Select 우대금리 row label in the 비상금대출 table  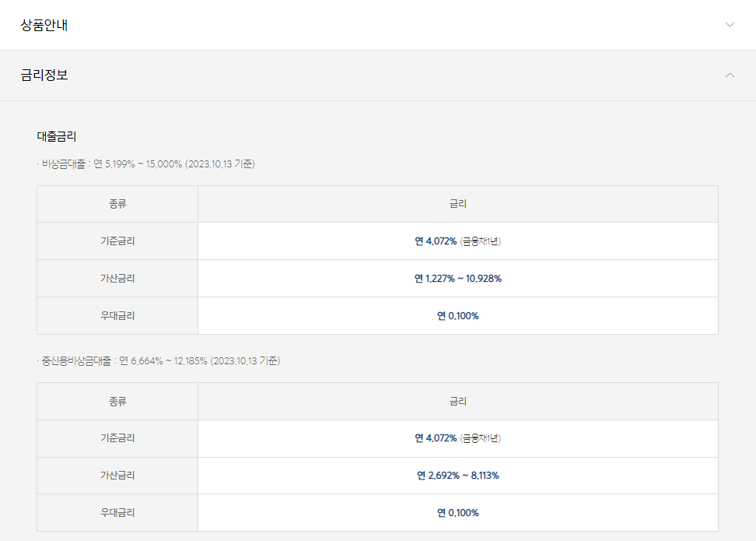tap(117, 315)
